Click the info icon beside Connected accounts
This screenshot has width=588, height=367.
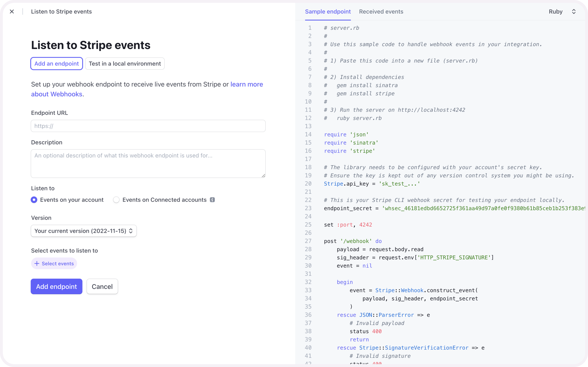[212, 200]
